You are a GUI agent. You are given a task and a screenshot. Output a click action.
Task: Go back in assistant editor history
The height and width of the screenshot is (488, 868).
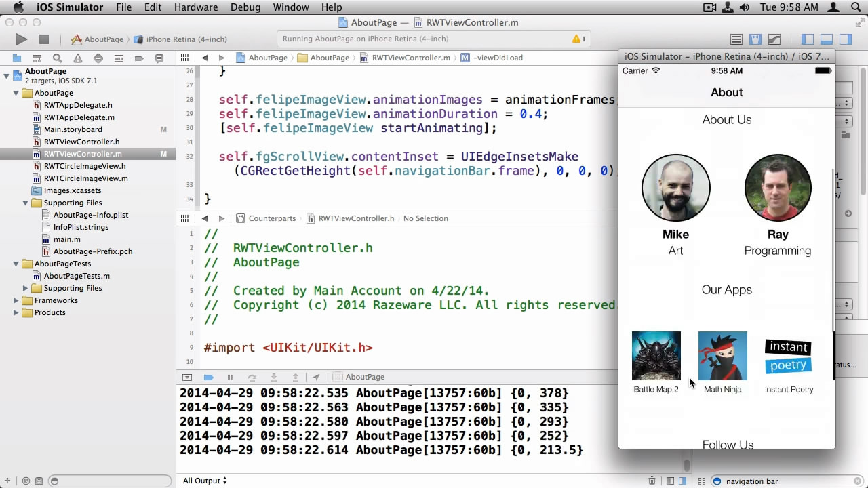205,218
